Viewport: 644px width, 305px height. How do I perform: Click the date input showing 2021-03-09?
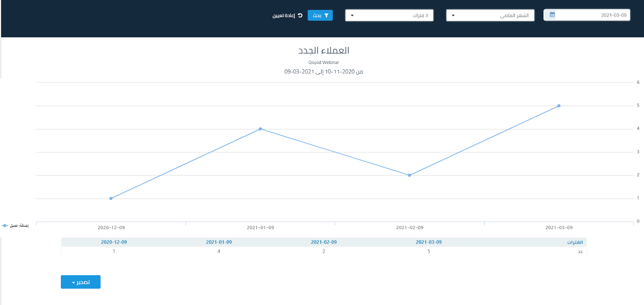tap(592, 15)
